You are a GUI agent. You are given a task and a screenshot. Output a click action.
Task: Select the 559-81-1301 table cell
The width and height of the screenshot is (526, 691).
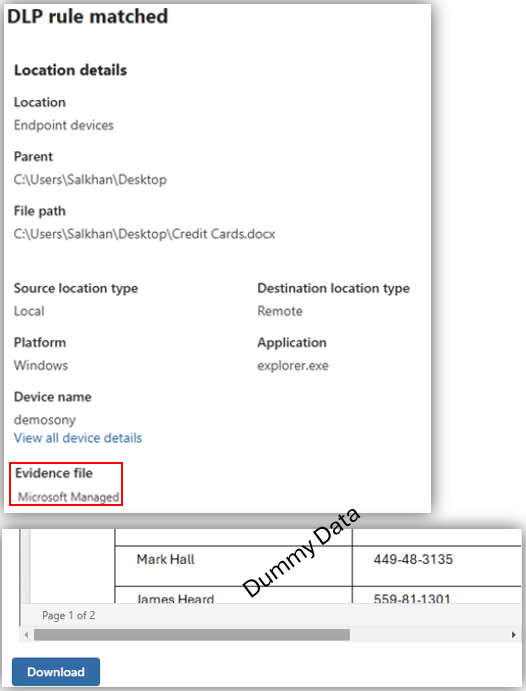(437, 595)
